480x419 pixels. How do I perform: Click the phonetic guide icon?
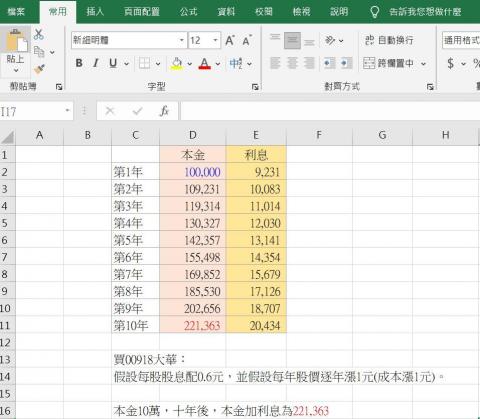click(x=236, y=63)
